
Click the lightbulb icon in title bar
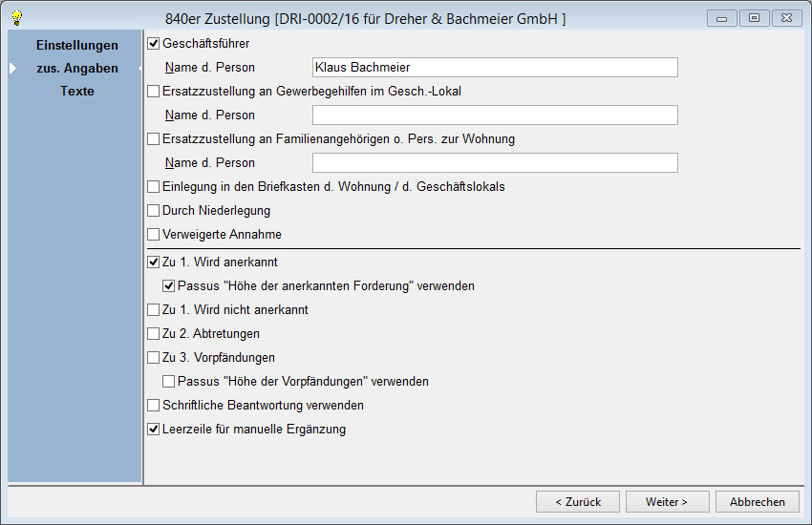[x=16, y=18]
